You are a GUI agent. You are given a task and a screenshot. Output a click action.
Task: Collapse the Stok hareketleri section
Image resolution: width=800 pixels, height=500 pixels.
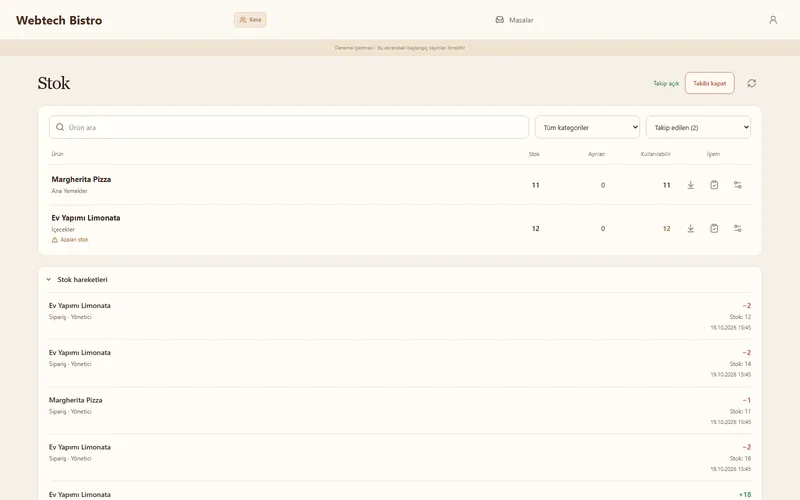point(77,280)
